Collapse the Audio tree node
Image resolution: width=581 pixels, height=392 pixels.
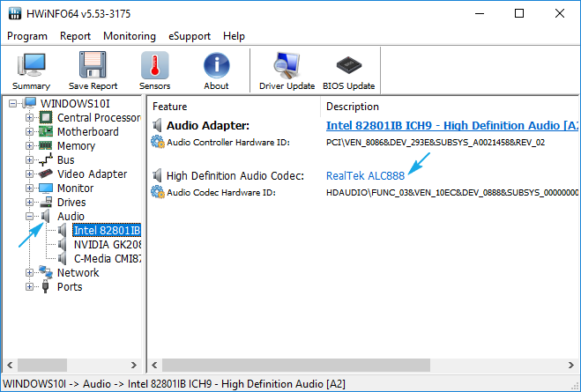click(30, 217)
